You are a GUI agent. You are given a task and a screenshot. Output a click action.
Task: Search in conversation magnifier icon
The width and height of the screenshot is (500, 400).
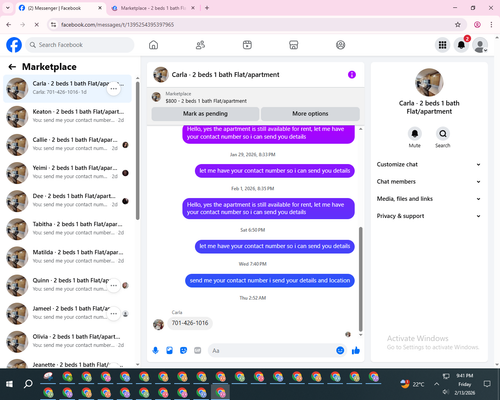pos(443,134)
